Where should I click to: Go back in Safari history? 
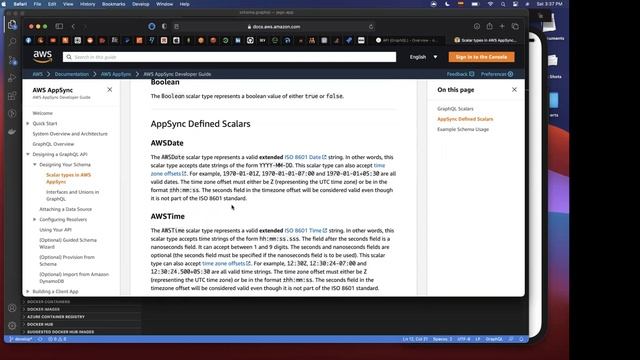pyautogui.click(x=73, y=26)
